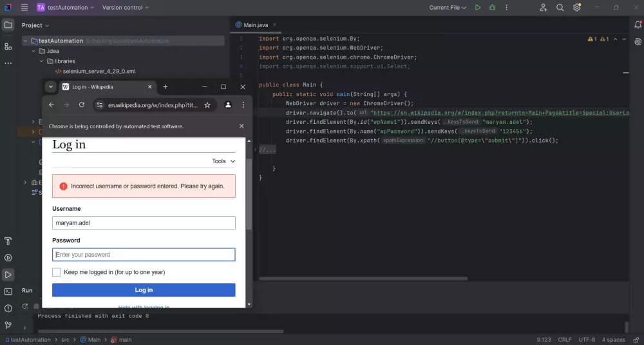Image resolution: width=644 pixels, height=345 pixels.
Task: Click the src breadcrumb in status bar
Action: [x=65, y=340]
